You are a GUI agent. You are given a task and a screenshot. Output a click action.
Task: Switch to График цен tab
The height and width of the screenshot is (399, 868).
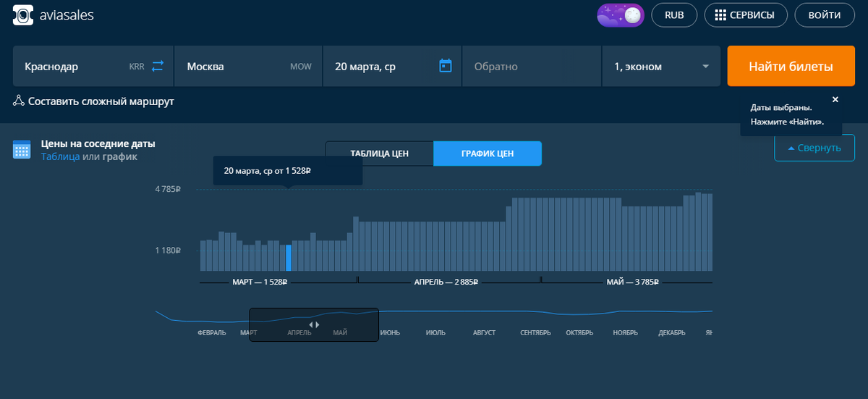(x=488, y=154)
